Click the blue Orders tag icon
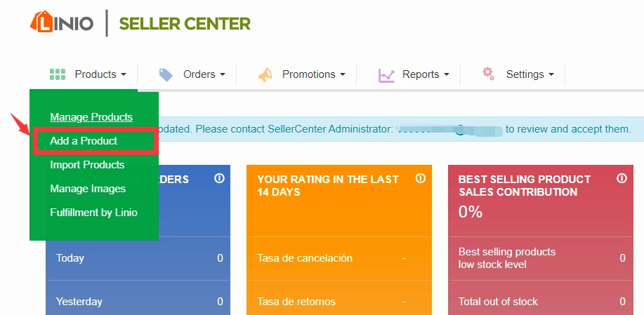The height and width of the screenshot is (315, 644). click(166, 74)
